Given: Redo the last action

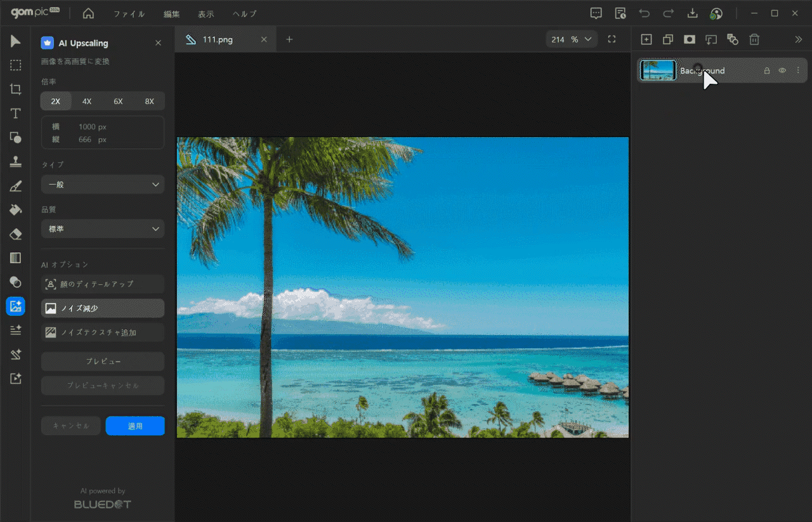Looking at the screenshot, I should pyautogui.click(x=668, y=13).
